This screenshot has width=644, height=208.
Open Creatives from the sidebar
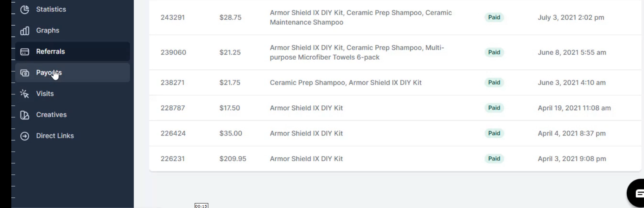pyautogui.click(x=72, y=115)
